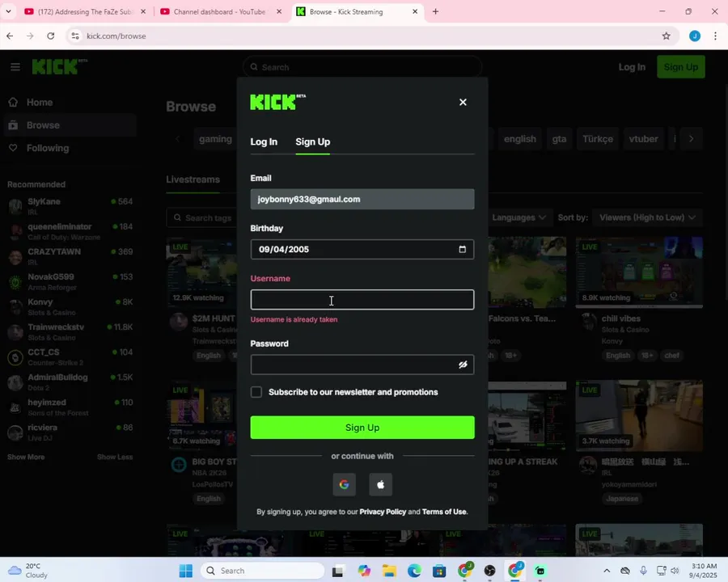This screenshot has width=728, height=582.
Task: Open Windows Start menu
Action: pyautogui.click(x=186, y=571)
